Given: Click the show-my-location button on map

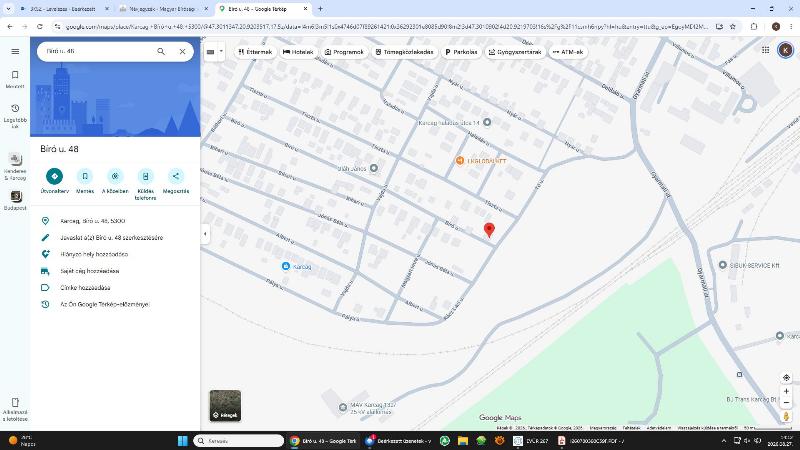Looking at the screenshot, I should click(x=786, y=378).
